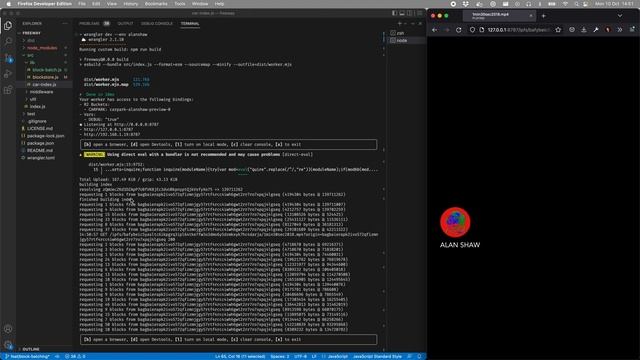640x360 pixels.
Task: Open the developer wrench icon in Firefox
Action: pos(596,30)
